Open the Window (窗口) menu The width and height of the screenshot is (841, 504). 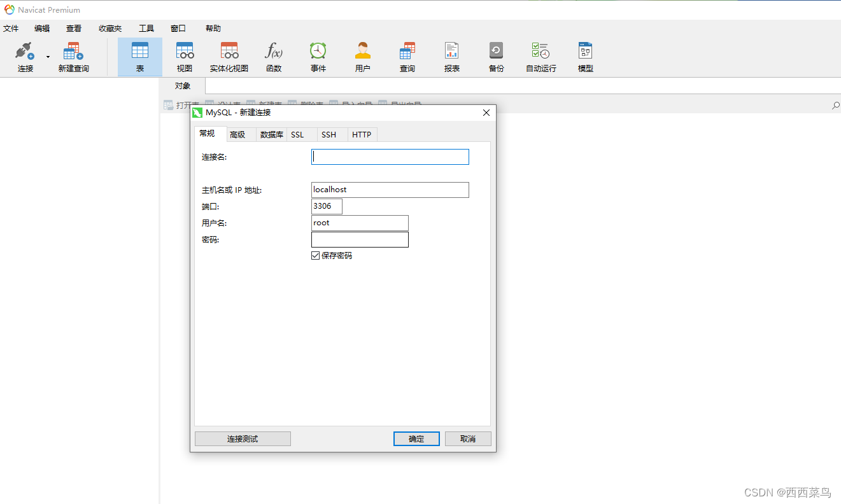[178, 29]
